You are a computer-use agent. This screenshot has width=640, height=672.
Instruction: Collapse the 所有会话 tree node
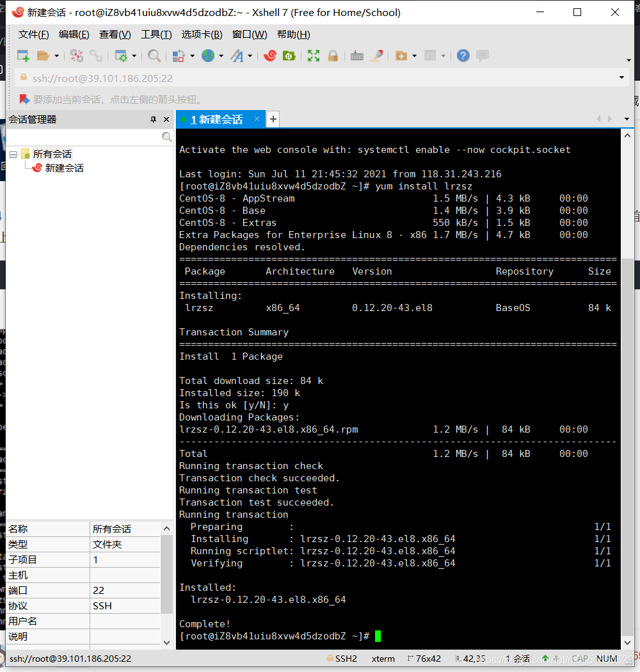pos(13,154)
